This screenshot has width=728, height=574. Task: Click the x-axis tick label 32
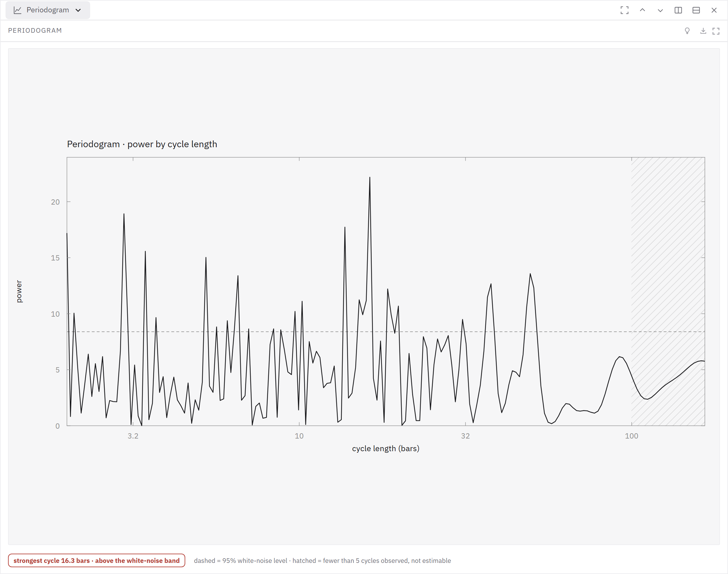click(465, 436)
